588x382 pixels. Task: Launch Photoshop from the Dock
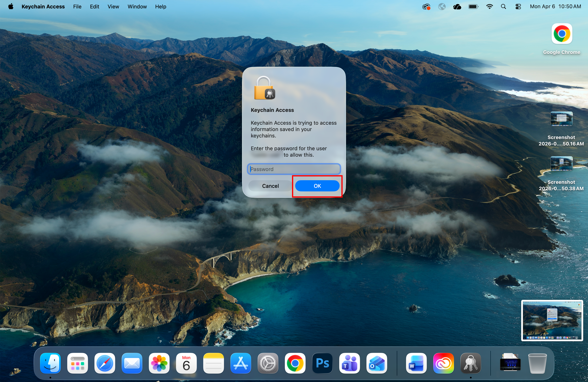[x=322, y=363]
